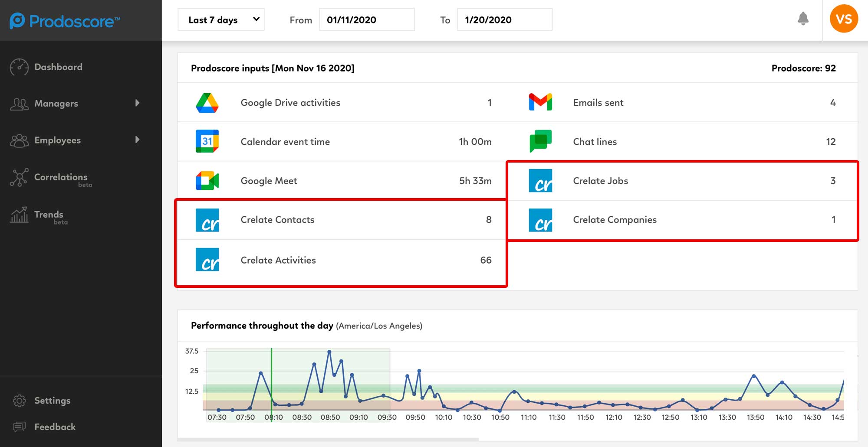Click the From date field 01/11/2020
This screenshot has height=447, width=868.
tap(367, 20)
